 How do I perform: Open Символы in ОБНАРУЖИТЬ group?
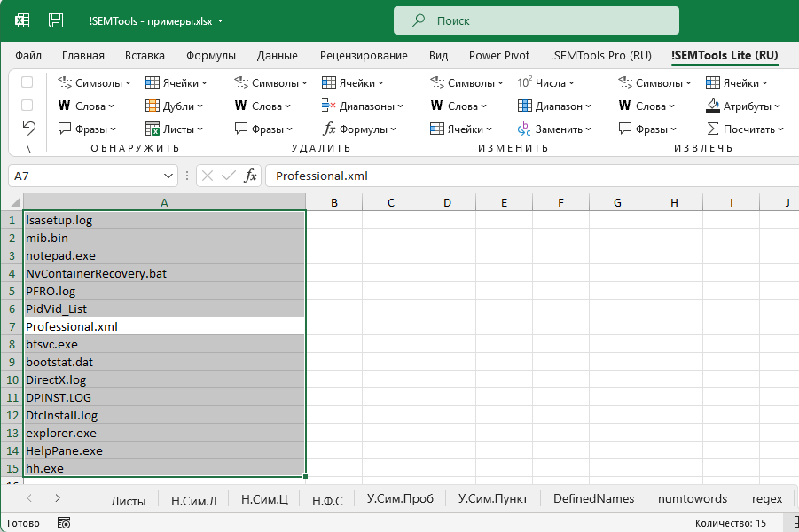click(94, 82)
